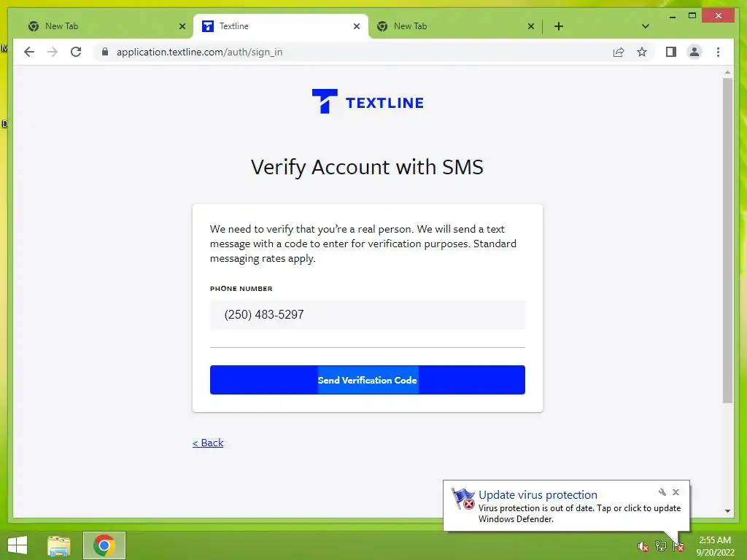The height and width of the screenshot is (560, 747).
Task: Open the Chrome profile avatar
Action: click(694, 52)
